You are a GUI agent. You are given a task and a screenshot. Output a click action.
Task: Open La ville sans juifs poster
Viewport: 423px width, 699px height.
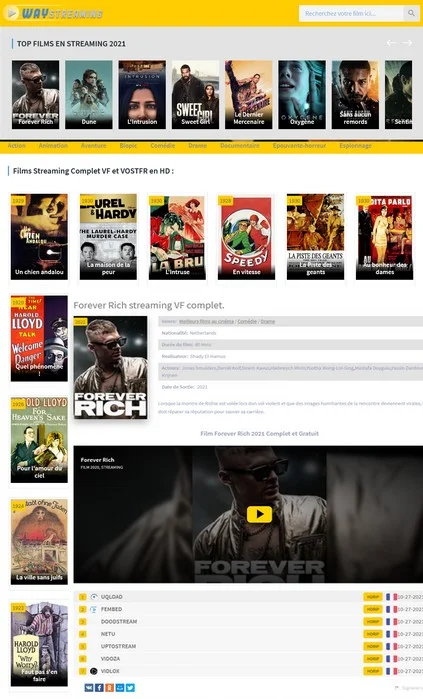click(x=39, y=542)
